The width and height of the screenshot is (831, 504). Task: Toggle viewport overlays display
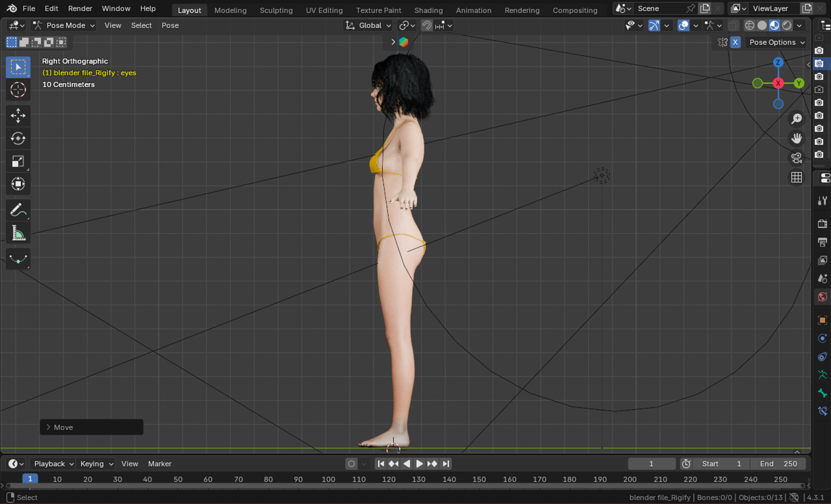click(x=684, y=25)
